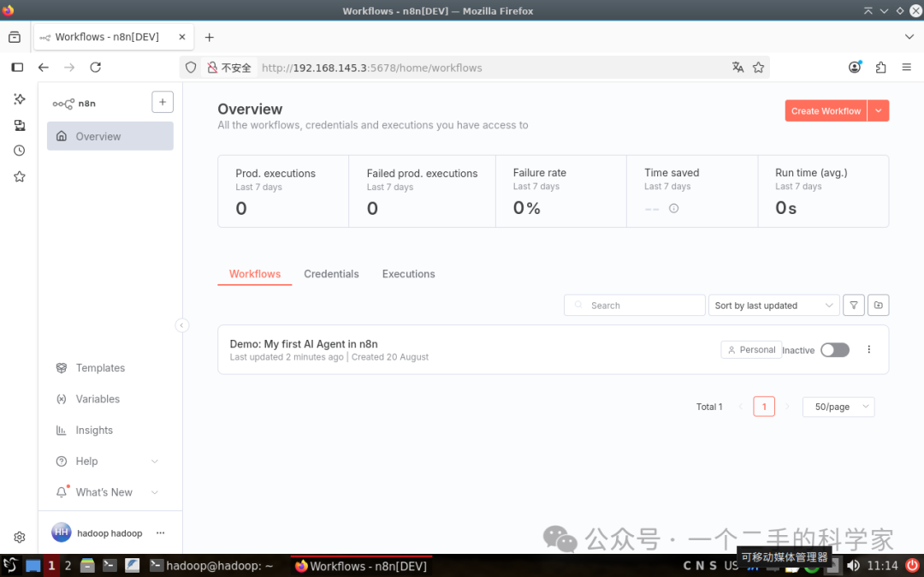924x577 pixels.
Task: Open the Firefox View tab overview icon
Action: pyautogui.click(x=15, y=37)
